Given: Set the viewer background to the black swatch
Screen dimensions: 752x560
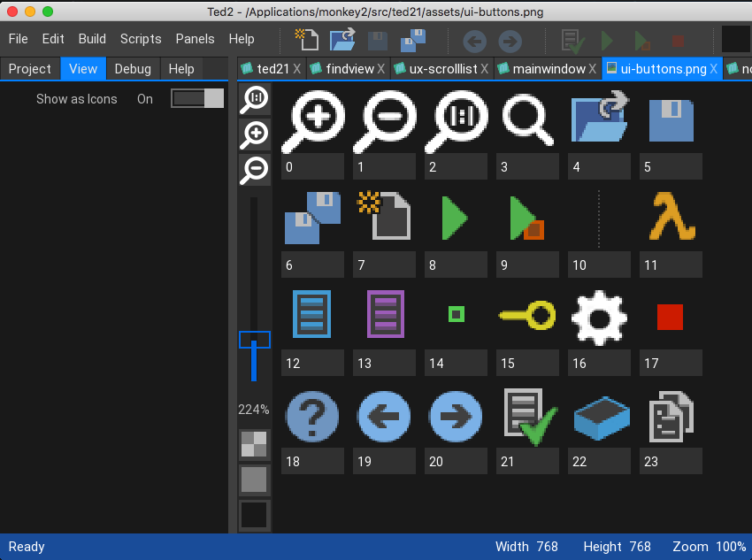Looking at the screenshot, I should [255, 515].
